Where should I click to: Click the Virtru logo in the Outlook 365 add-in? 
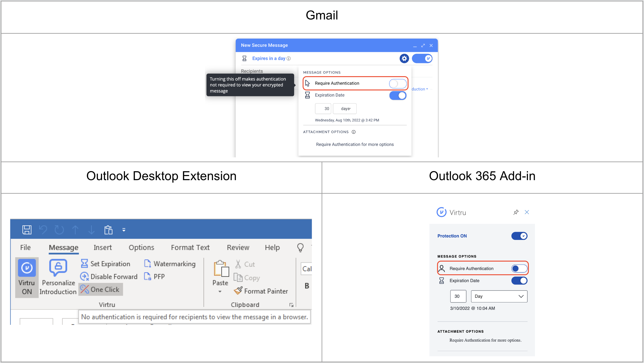441,212
